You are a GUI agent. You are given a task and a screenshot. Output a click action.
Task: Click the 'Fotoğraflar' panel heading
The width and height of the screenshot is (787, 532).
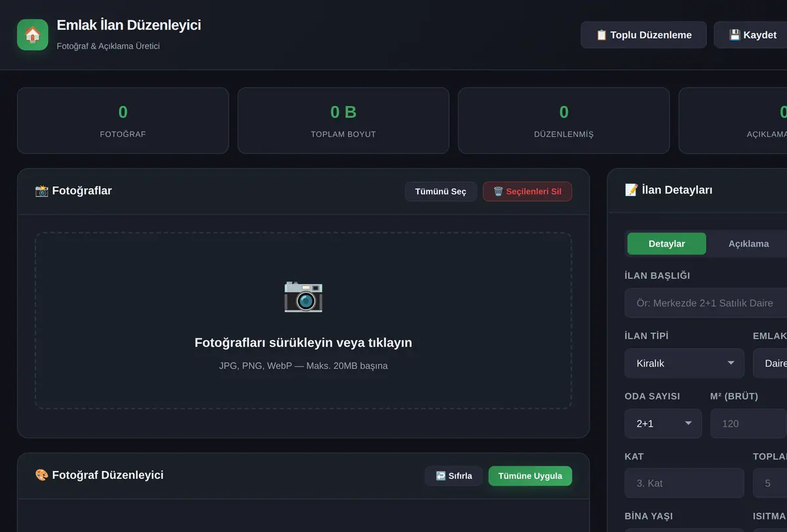pyautogui.click(x=73, y=191)
